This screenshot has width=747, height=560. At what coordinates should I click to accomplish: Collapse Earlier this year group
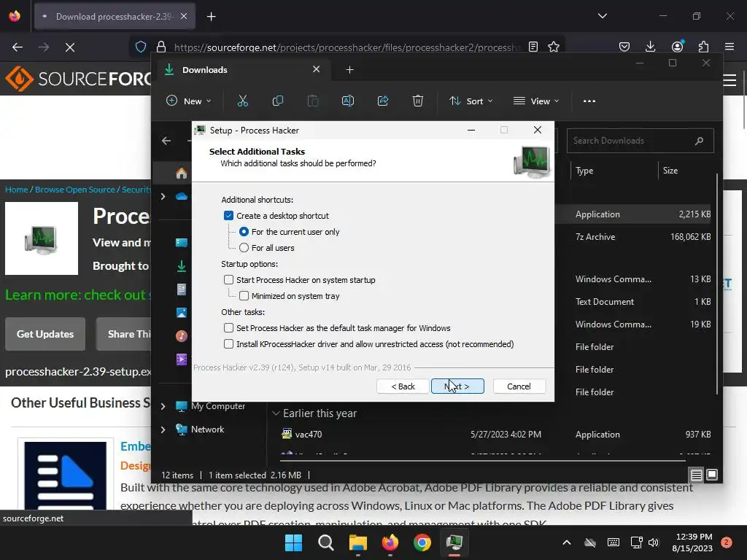coord(275,413)
